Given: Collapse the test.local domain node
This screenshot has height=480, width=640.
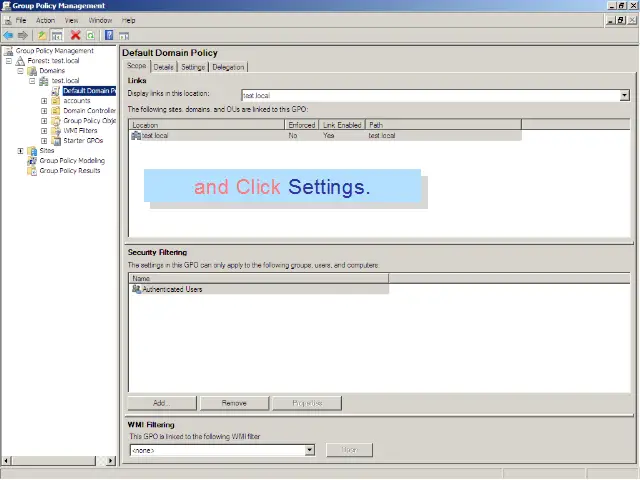Looking at the screenshot, I should 32,81.
